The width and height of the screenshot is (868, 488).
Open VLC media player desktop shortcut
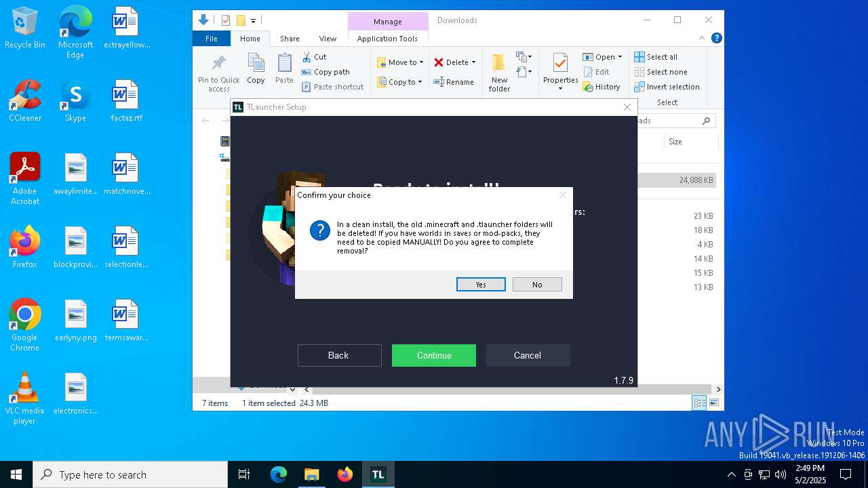[x=25, y=399]
